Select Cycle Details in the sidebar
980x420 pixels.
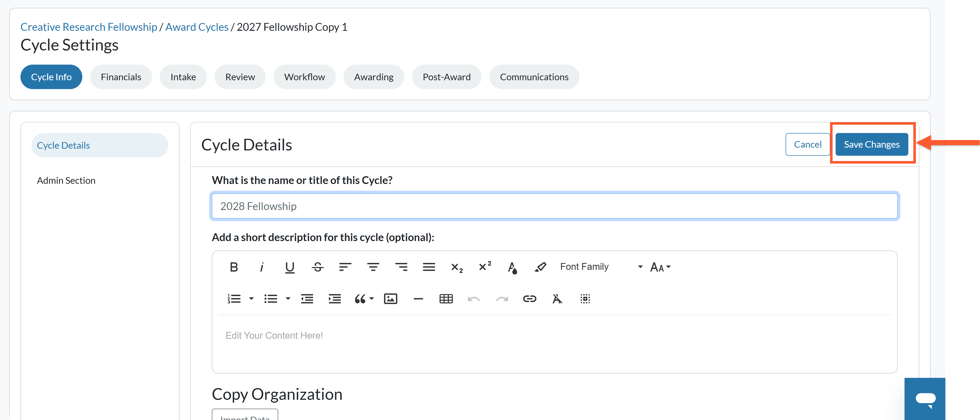pyautogui.click(x=100, y=145)
